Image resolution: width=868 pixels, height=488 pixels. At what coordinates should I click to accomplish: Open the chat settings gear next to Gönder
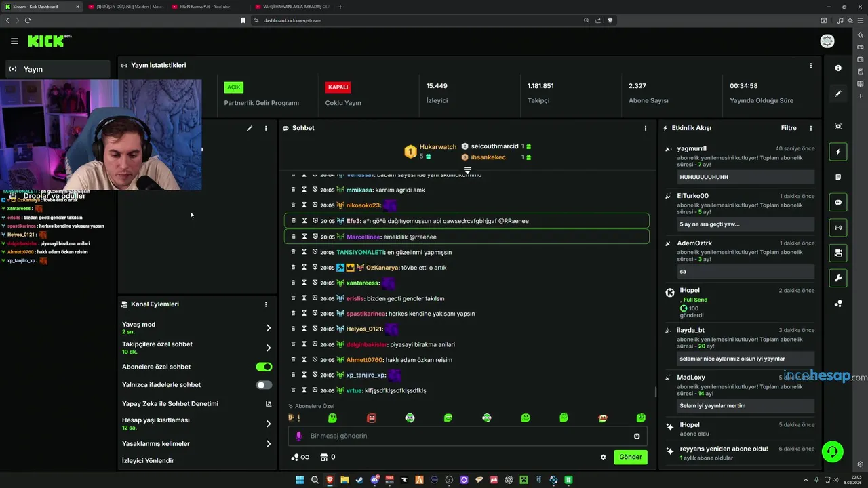pos(603,457)
